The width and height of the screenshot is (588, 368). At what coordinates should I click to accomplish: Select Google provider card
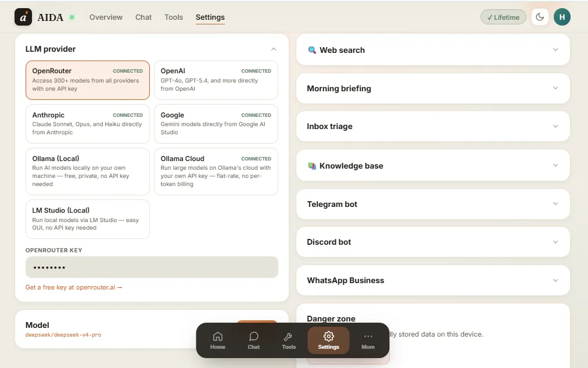click(216, 124)
